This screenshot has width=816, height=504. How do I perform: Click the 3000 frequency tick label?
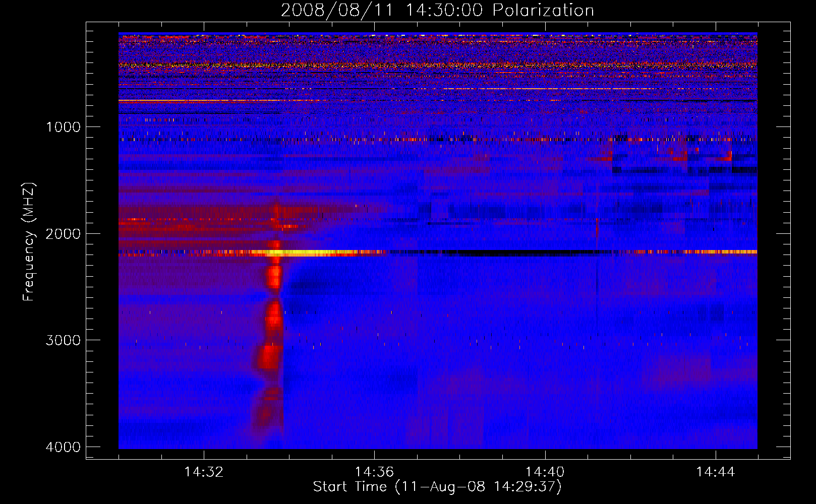[63, 340]
